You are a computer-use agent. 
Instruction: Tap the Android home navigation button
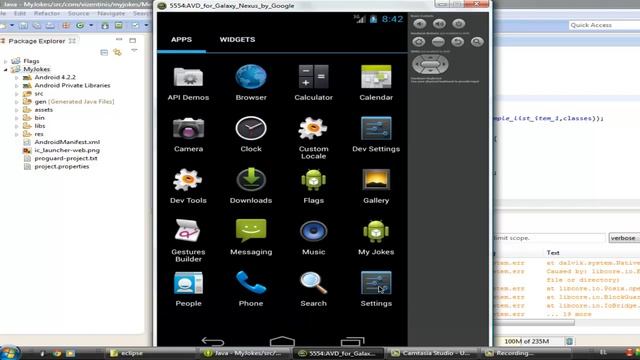(282, 341)
